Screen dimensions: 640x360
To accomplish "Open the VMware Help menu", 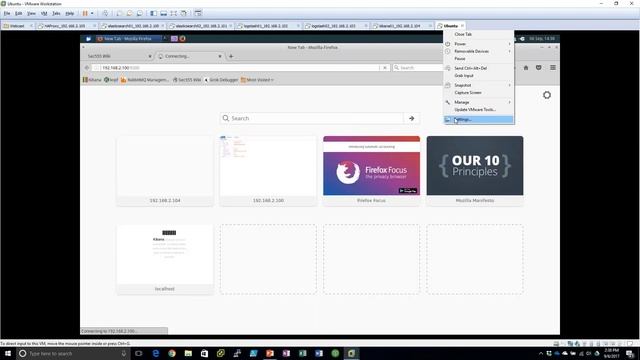I will [x=69, y=13].
